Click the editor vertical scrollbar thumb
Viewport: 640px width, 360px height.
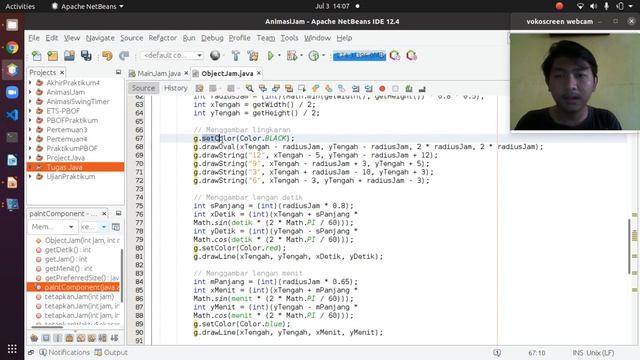(x=630, y=246)
